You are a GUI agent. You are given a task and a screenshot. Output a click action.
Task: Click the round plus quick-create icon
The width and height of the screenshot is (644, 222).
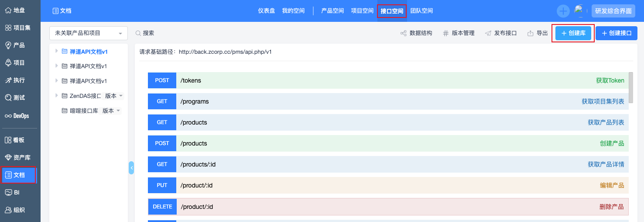(x=563, y=11)
